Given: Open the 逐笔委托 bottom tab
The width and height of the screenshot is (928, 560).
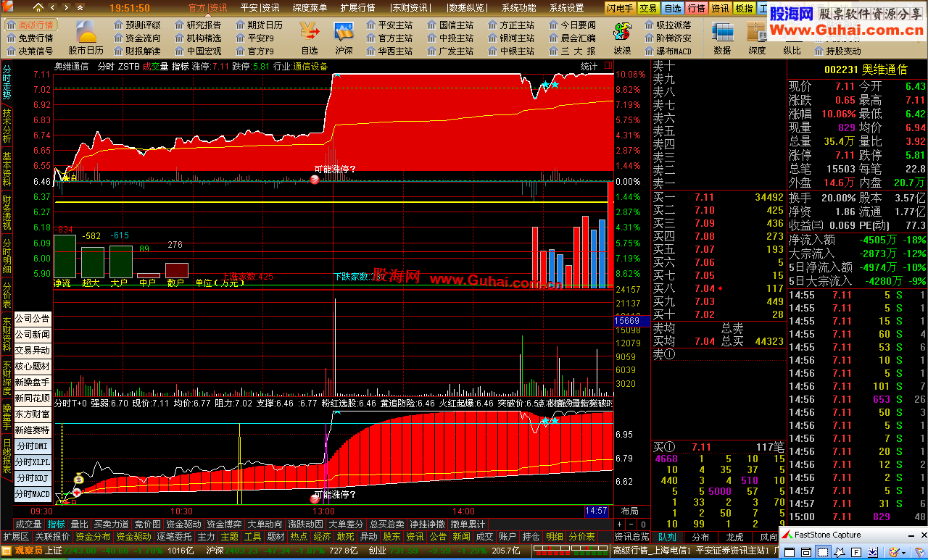Looking at the screenshot, I should [x=174, y=537].
